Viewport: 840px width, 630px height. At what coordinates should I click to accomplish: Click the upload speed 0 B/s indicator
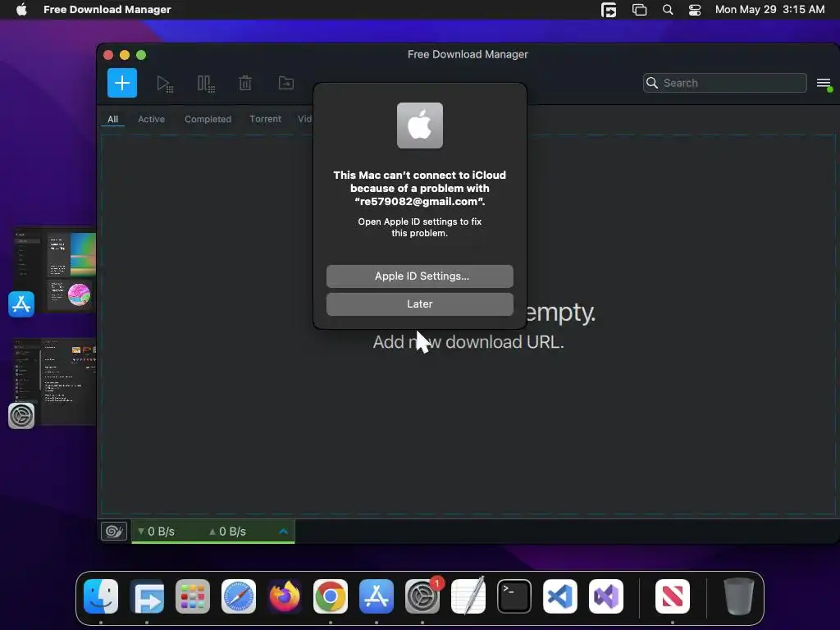(227, 532)
